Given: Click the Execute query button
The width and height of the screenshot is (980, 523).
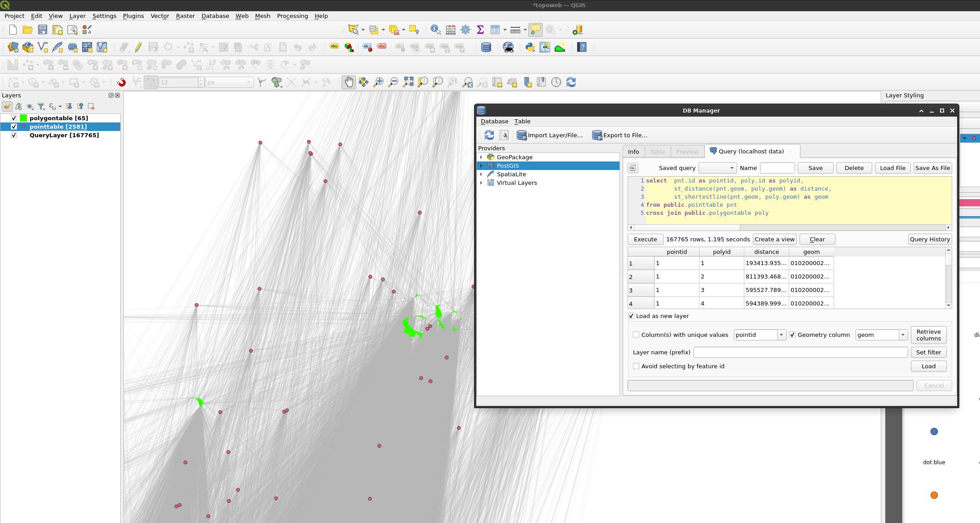Looking at the screenshot, I should click(646, 240).
